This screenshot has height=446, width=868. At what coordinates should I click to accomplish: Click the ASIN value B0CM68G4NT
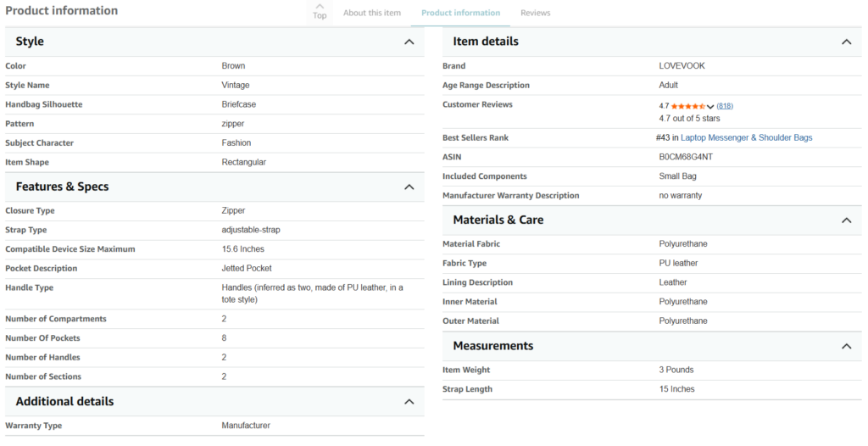(x=685, y=157)
